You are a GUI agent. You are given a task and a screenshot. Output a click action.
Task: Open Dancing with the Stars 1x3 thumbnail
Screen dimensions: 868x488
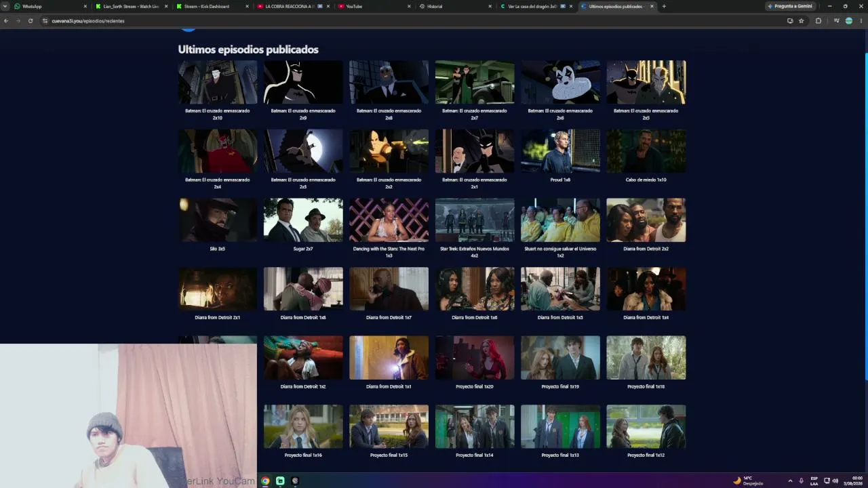pos(389,220)
